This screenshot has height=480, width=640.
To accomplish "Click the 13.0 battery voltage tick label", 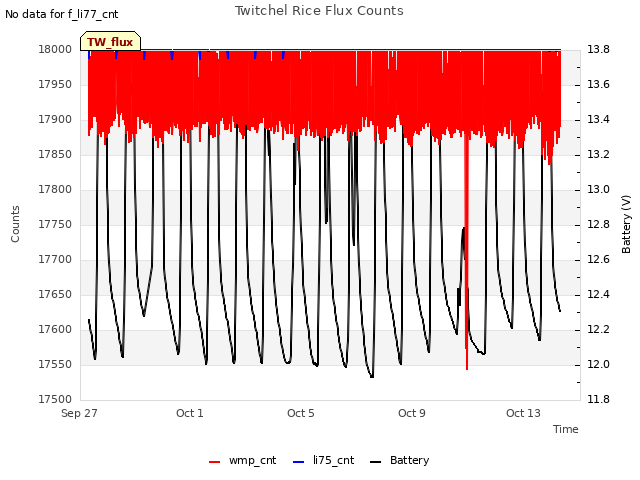I will [x=598, y=189].
